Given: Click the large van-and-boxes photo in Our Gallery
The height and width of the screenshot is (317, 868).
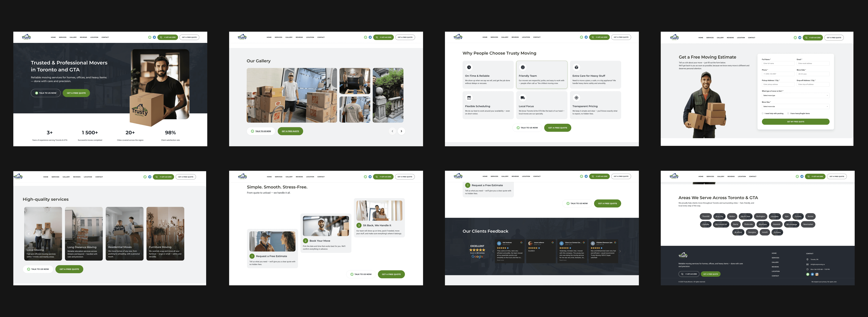Looking at the screenshot, I should (291, 95).
